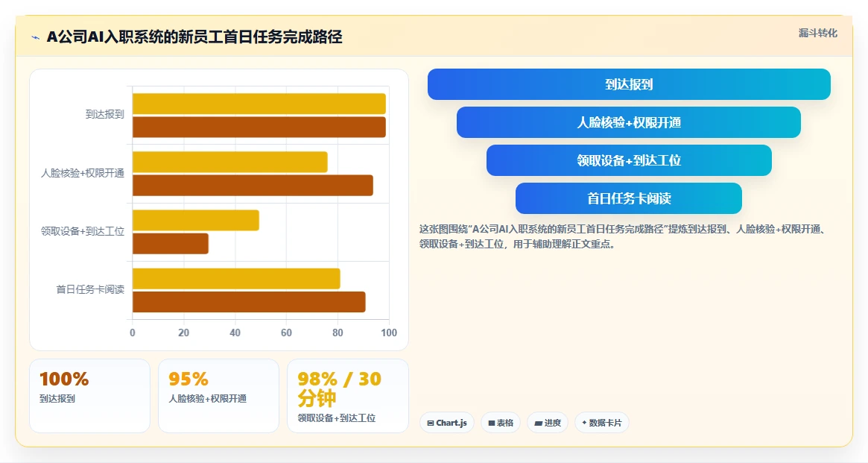Click the lightning icon beside the title

tap(36, 38)
